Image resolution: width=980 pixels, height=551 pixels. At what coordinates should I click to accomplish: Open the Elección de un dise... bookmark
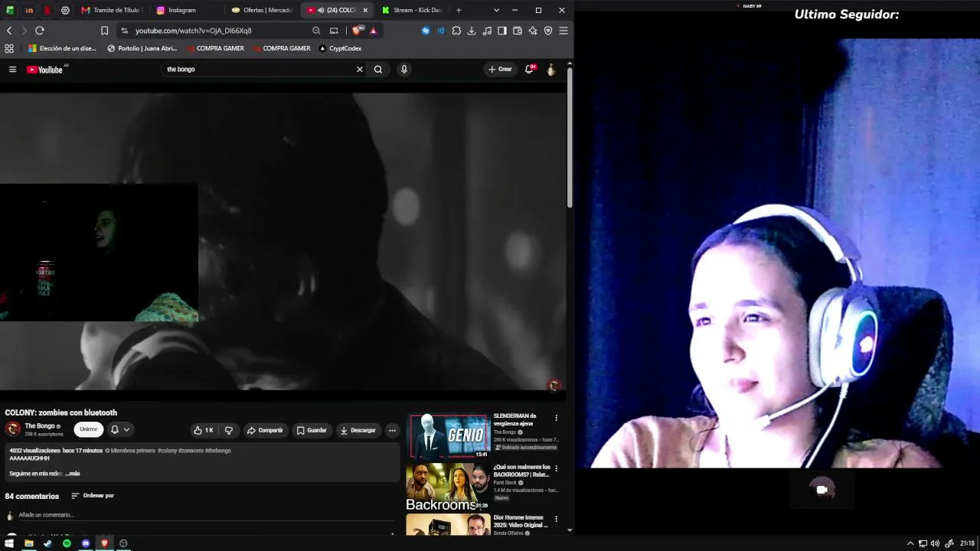pyautogui.click(x=62, y=48)
